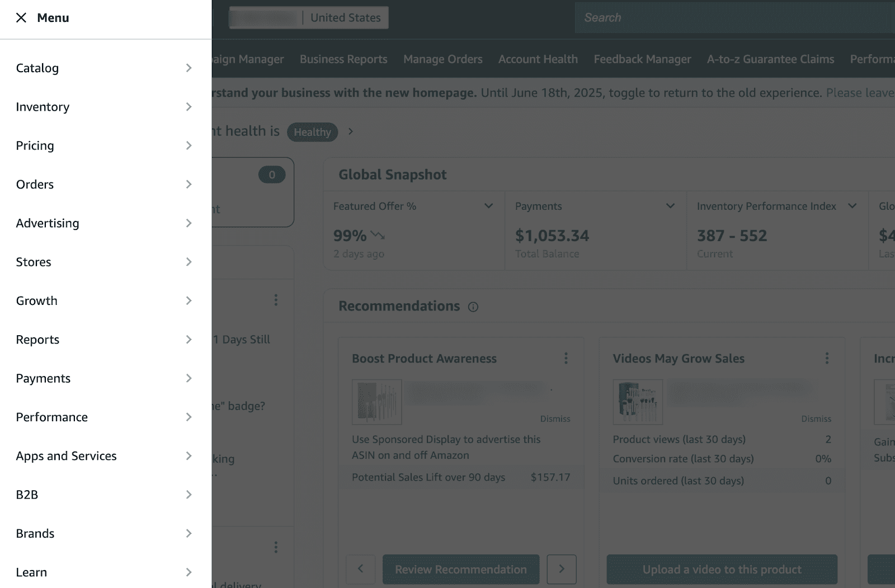Click the Global Snapshot heading
The width and height of the screenshot is (895, 588).
click(393, 175)
